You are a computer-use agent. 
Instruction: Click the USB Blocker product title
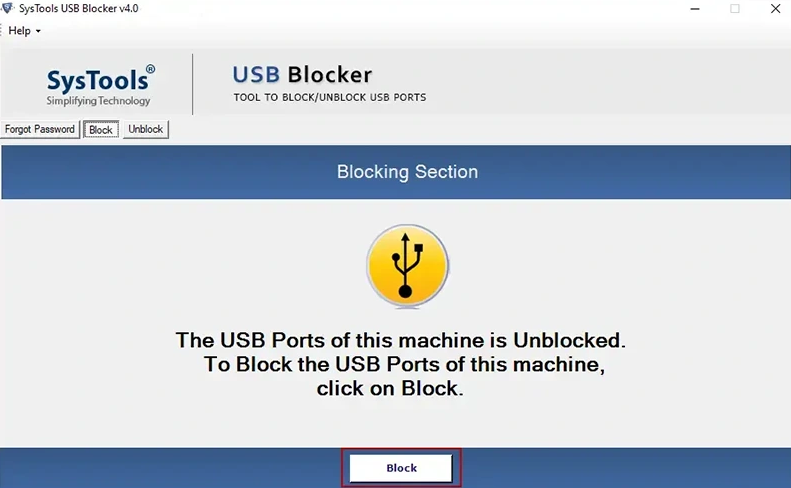pos(302,75)
